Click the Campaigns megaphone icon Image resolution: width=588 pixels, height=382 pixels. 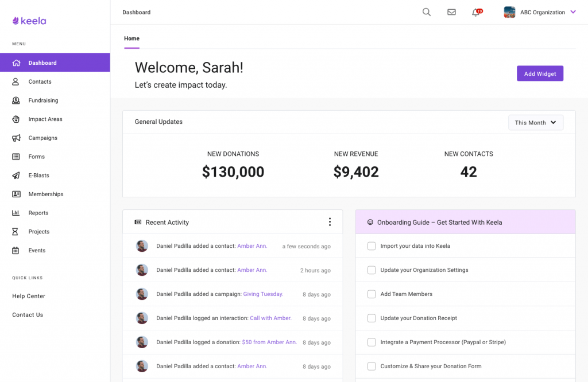tap(16, 138)
